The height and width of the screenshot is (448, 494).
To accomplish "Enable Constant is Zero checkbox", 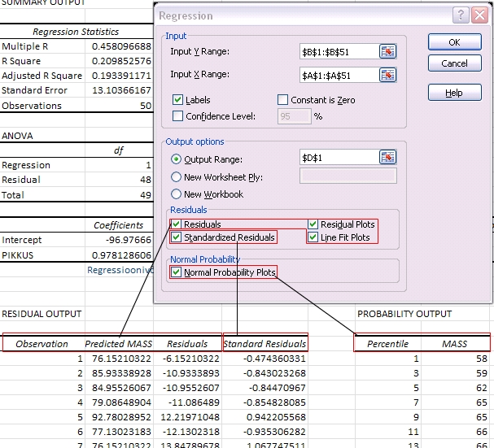I will point(282,100).
